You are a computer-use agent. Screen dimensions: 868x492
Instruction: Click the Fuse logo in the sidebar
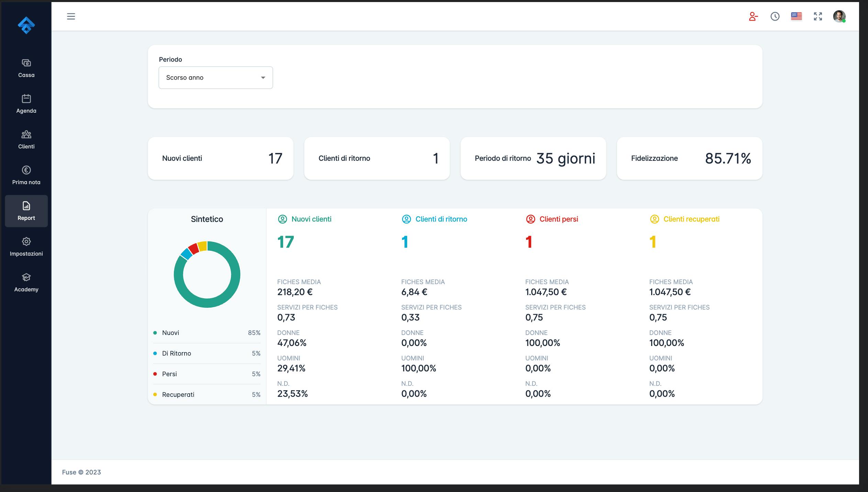click(x=26, y=25)
